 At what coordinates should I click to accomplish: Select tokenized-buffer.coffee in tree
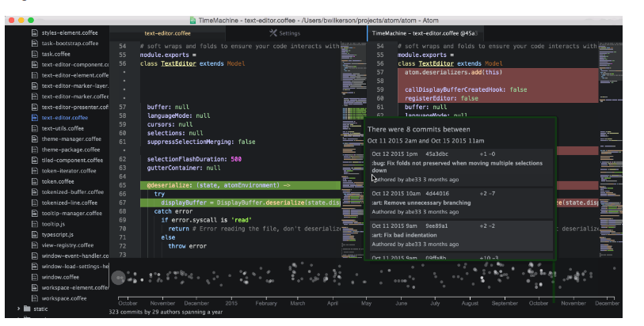click(x=73, y=192)
